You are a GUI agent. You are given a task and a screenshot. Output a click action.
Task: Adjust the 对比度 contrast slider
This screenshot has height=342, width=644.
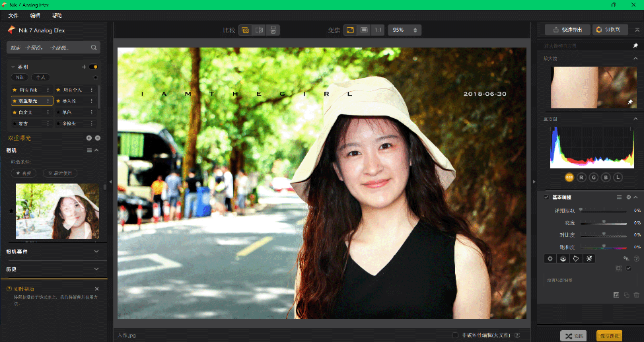coord(604,234)
